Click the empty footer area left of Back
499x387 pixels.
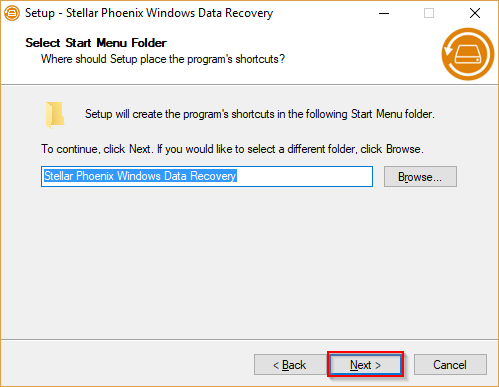[x=127, y=365]
